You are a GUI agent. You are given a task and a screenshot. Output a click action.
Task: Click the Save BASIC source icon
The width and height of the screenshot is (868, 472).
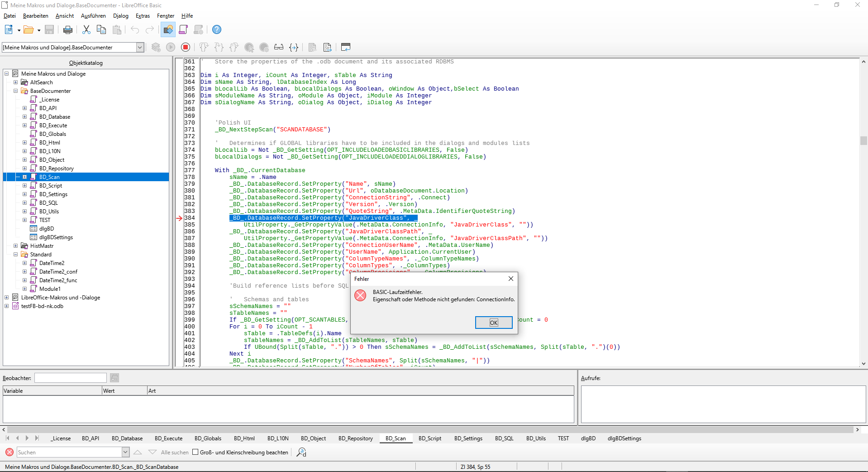click(x=327, y=47)
